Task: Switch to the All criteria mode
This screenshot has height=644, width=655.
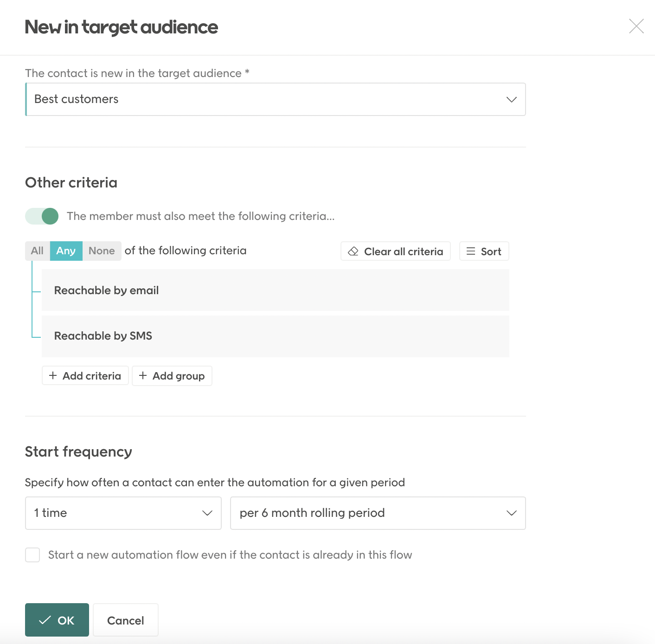Action: 37,251
